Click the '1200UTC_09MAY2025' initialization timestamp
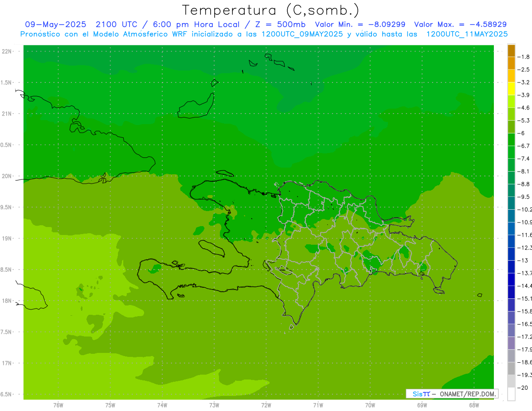532x411 pixels. [x=302, y=34]
